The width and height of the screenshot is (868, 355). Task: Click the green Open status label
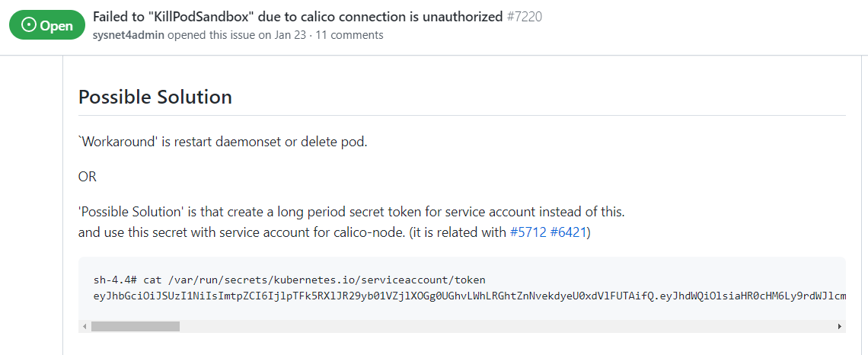(47, 25)
